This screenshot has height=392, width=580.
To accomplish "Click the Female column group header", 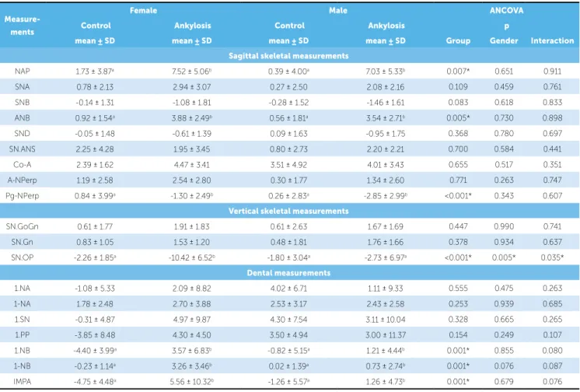I will 143,10.
